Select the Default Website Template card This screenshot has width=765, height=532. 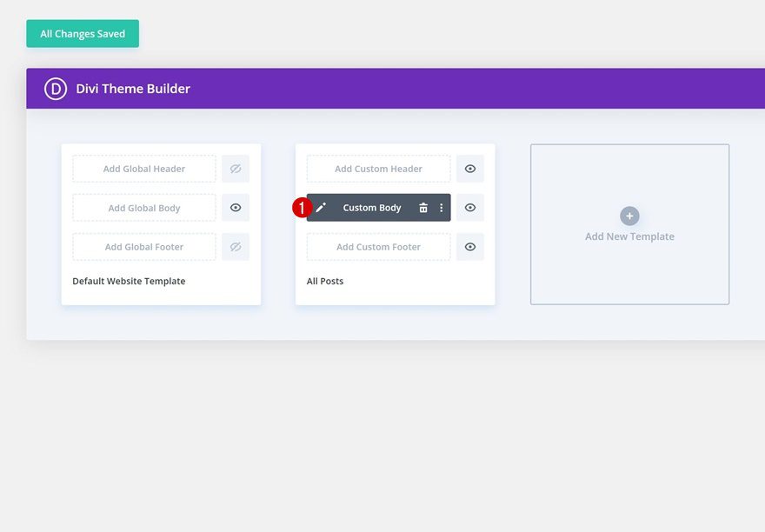click(129, 281)
